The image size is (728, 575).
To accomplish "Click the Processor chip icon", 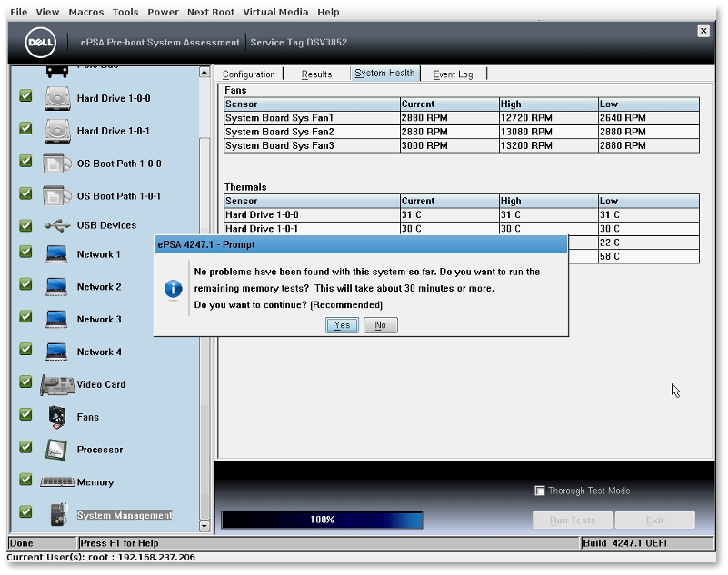I will (x=56, y=450).
